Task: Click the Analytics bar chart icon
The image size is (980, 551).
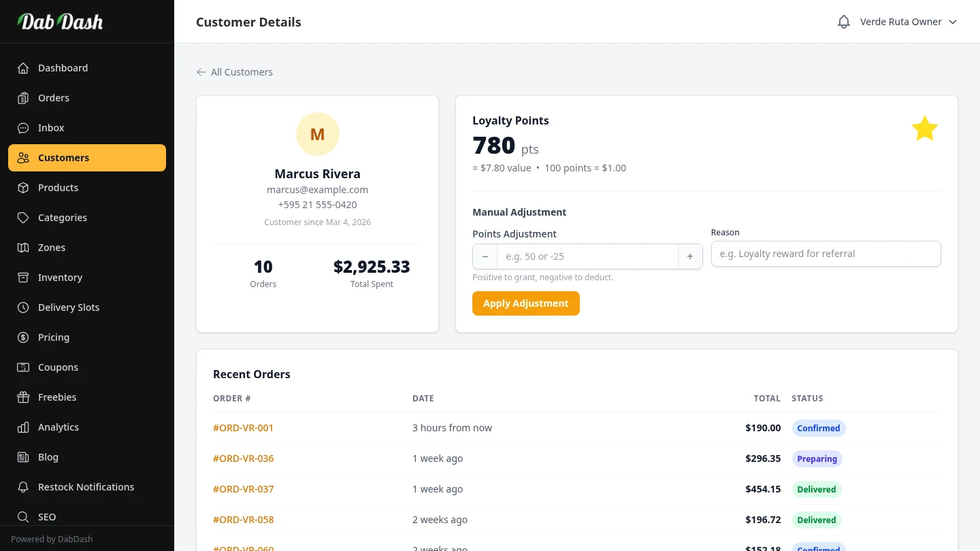Action: tap(23, 427)
